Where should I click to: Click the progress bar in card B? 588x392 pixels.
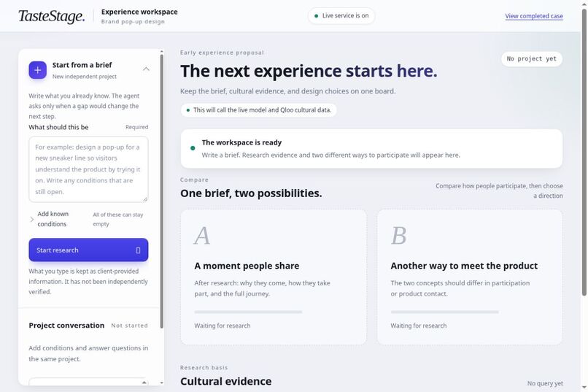[x=444, y=312]
